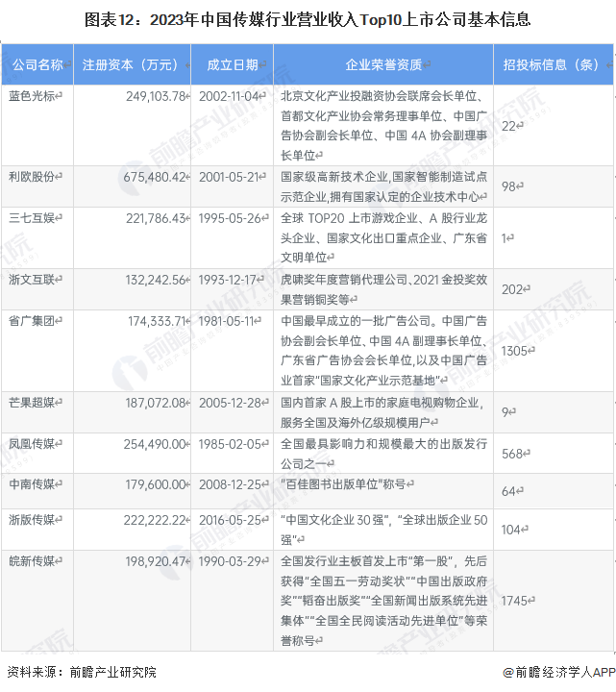This screenshot has width=616, height=692.
Task: Click company name 芒果超媒
Action: [x=32, y=403]
